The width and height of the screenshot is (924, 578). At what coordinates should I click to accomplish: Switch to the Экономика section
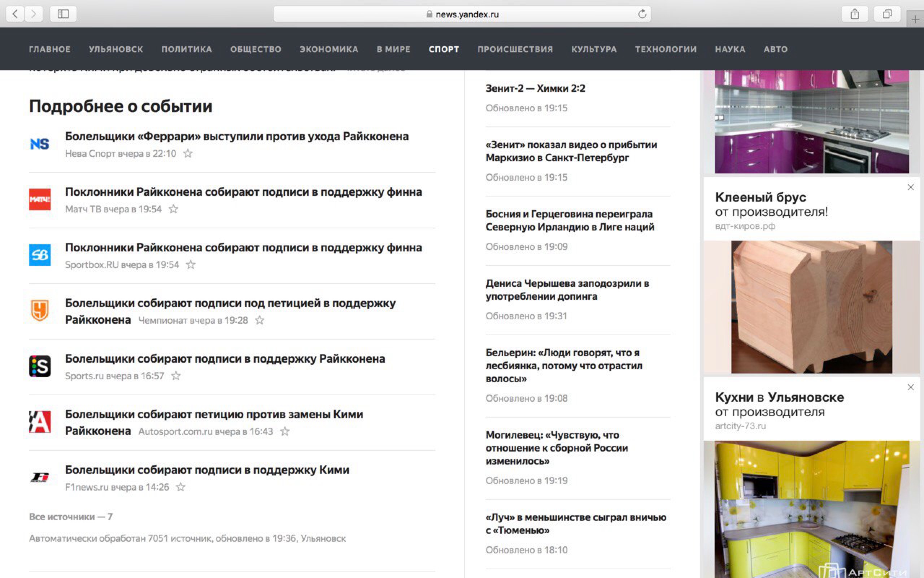pos(329,49)
